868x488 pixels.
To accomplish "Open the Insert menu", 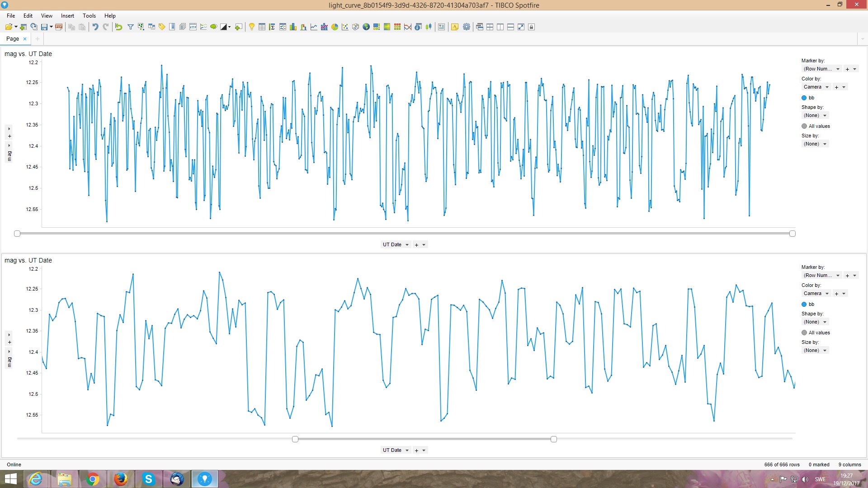I will click(x=67, y=16).
